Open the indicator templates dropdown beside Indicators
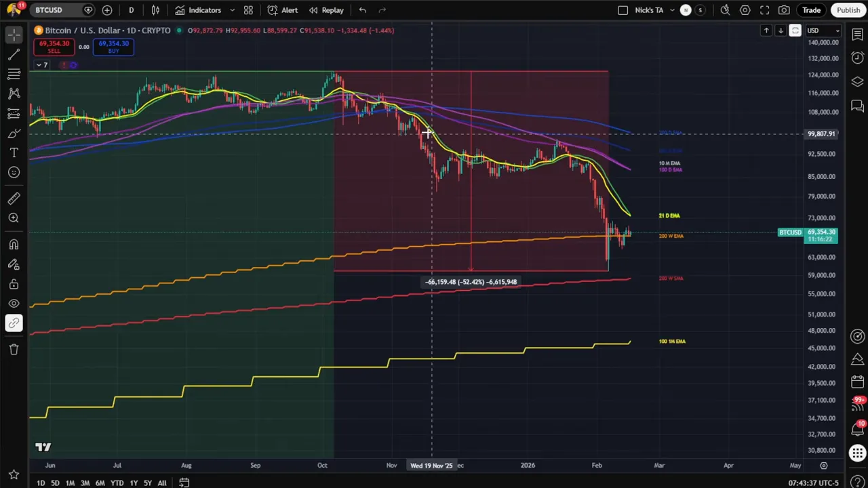Image resolution: width=868 pixels, height=488 pixels. coord(232,9)
